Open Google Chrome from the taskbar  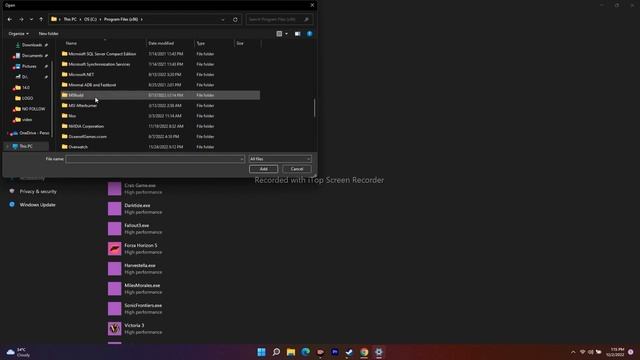point(364,352)
